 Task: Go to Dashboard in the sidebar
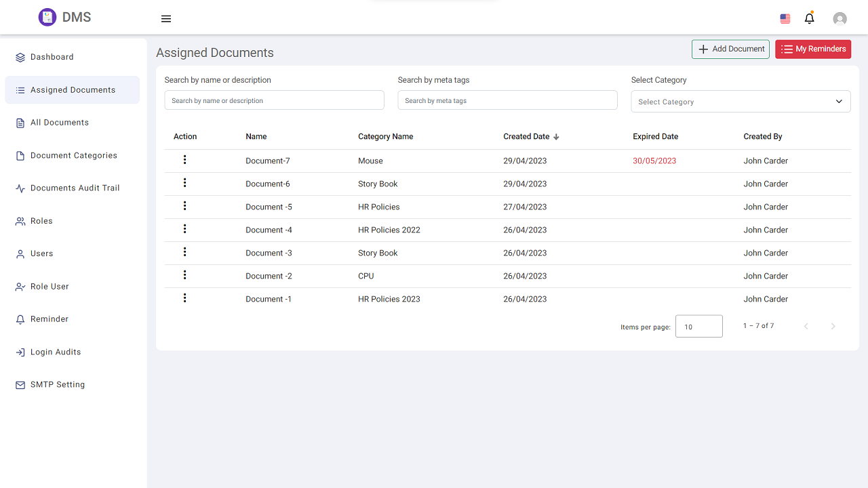pyautogui.click(x=52, y=57)
